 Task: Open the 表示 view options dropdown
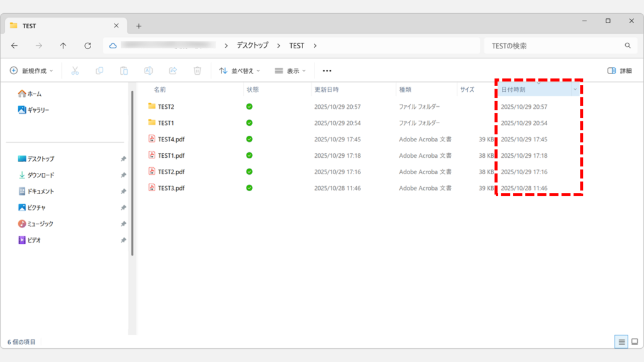291,71
